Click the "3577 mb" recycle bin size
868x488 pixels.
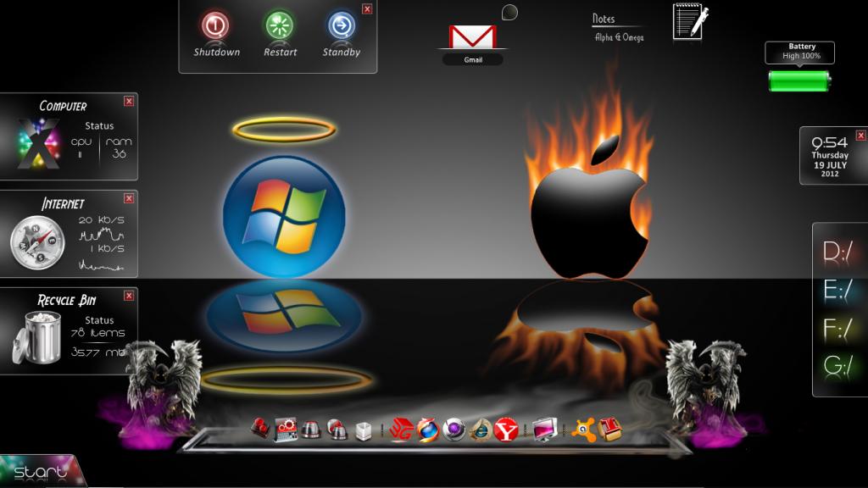pyautogui.click(x=98, y=352)
